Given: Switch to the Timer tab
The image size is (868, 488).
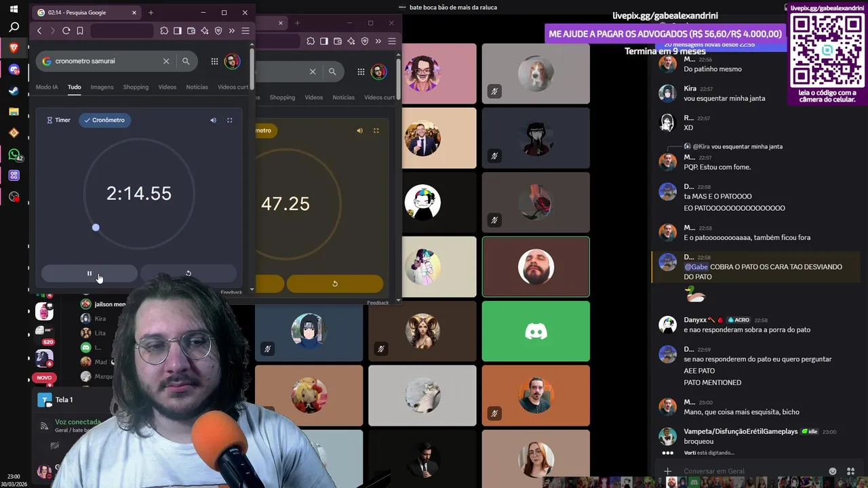Looking at the screenshot, I should click(x=58, y=120).
